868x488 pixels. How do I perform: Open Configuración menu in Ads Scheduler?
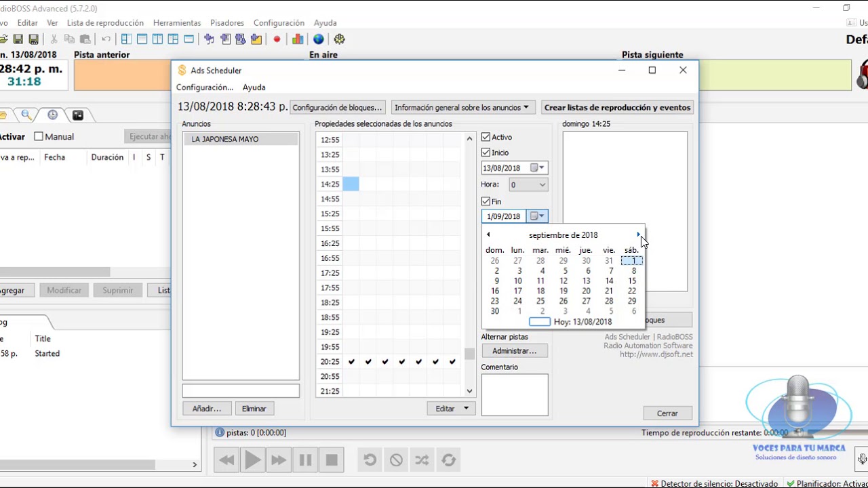(205, 87)
